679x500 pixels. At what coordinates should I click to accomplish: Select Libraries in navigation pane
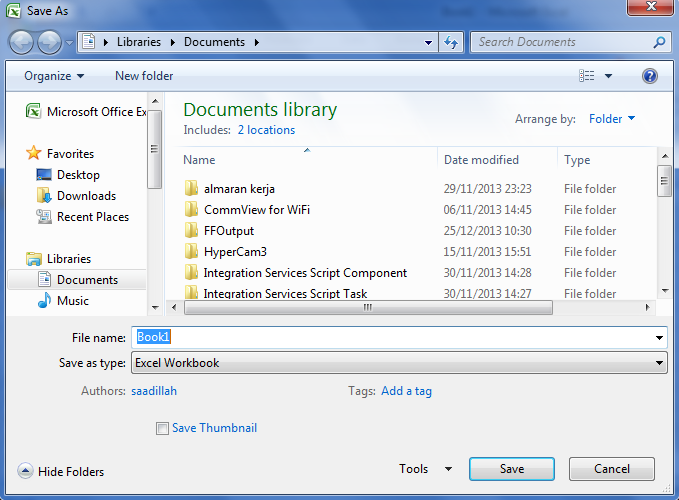[58, 259]
